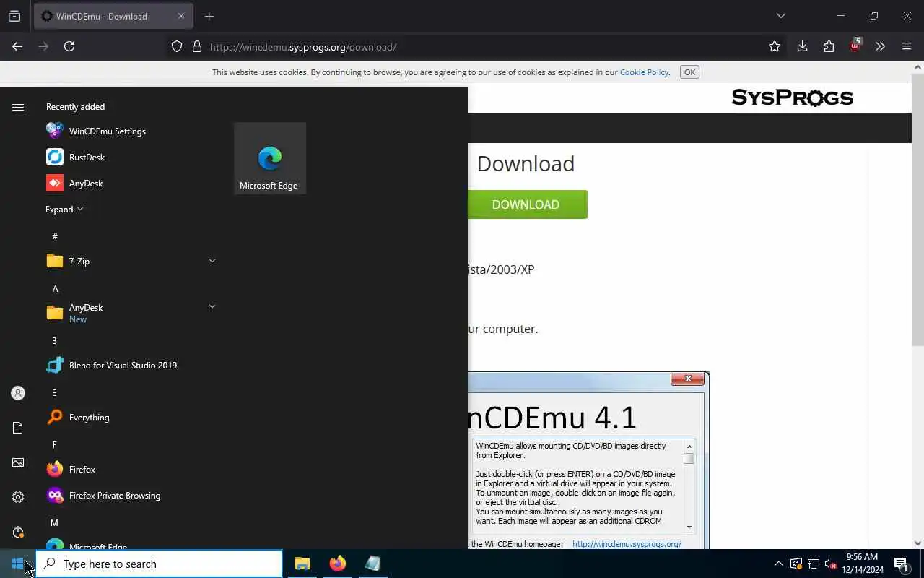
Task: Click the Windows Start button
Action: pyautogui.click(x=17, y=564)
